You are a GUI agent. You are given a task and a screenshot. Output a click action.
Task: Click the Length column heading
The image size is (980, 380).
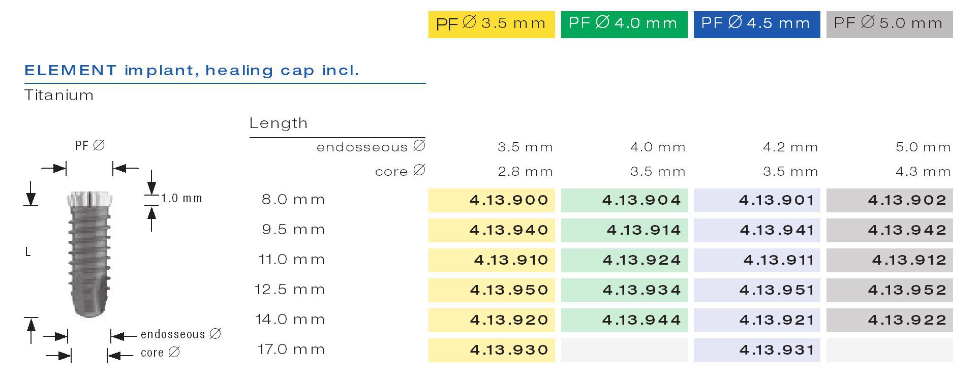(x=279, y=123)
